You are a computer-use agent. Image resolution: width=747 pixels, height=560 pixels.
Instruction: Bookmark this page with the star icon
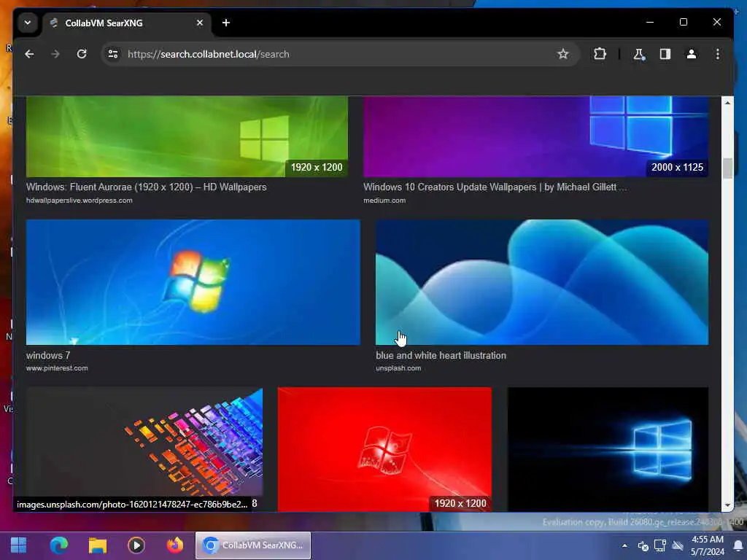click(562, 54)
